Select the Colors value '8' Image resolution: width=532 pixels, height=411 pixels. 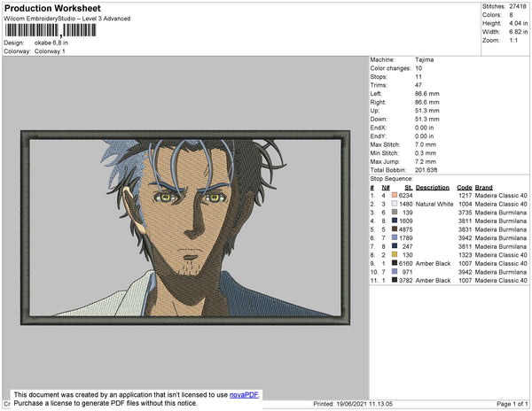[511, 15]
